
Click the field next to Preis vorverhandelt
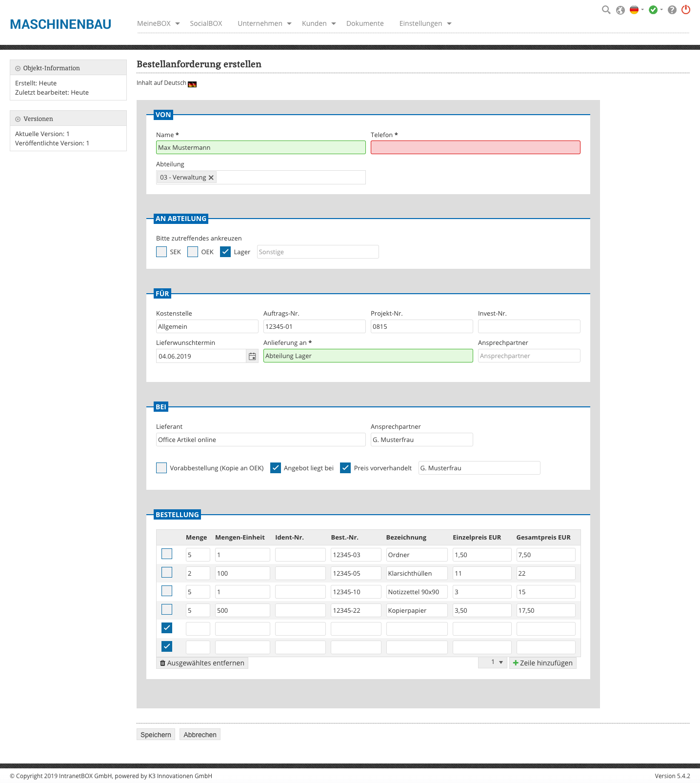(x=480, y=468)
